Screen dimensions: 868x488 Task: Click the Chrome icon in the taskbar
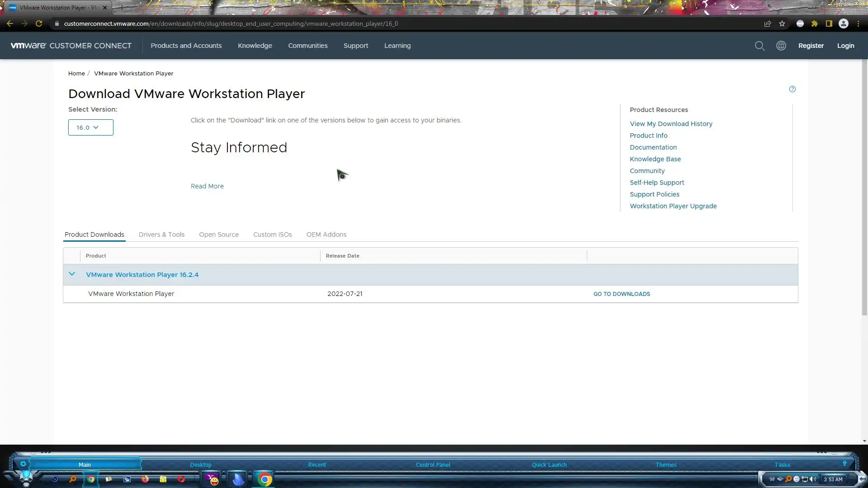(265, 479)
